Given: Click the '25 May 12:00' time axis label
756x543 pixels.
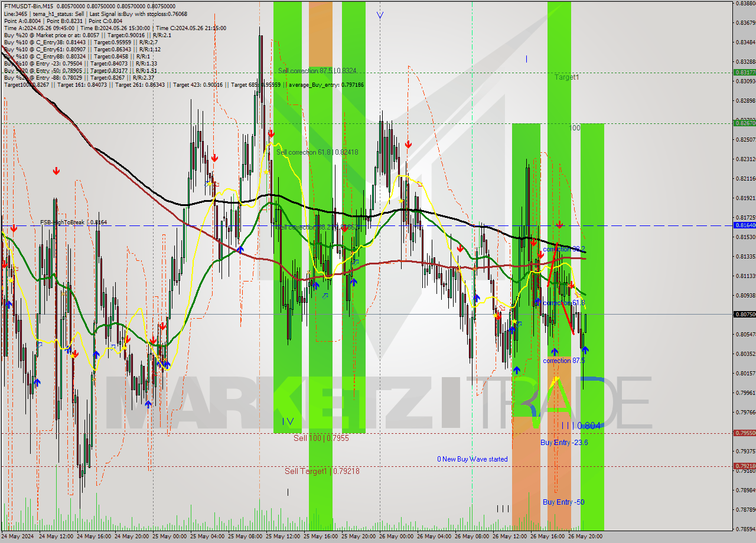Looking at the screenshot, I should (x=282, y=537).
